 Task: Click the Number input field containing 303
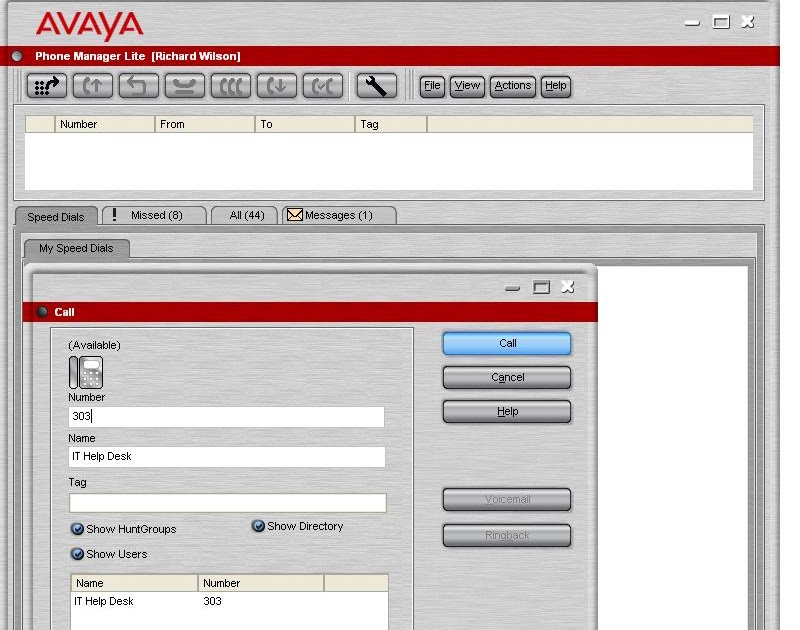227,417
